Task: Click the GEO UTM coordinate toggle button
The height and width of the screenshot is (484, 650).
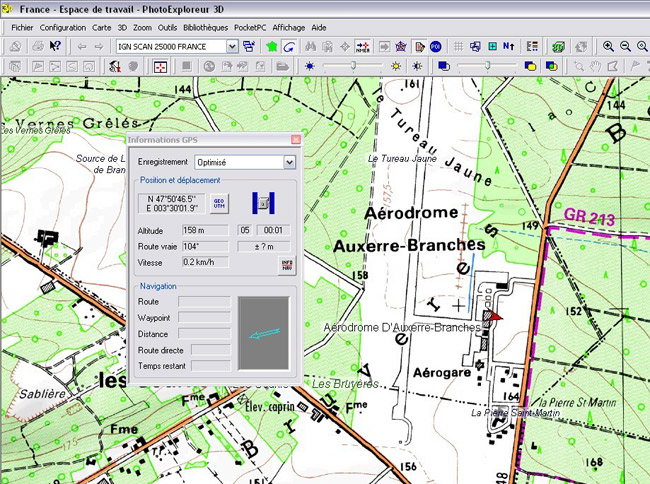Action: point(219,203)
